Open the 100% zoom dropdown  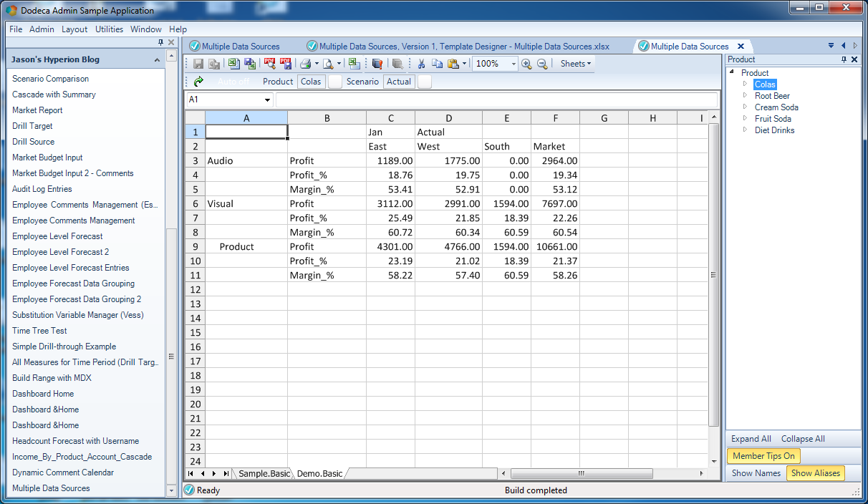513,64
